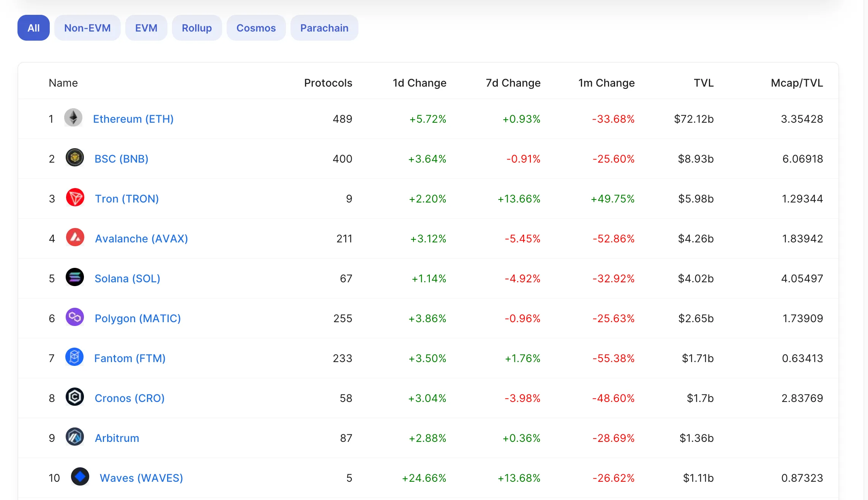The image size is (868, 500).
Task: Go to Cronos (CRO) details
Action: 129,398
